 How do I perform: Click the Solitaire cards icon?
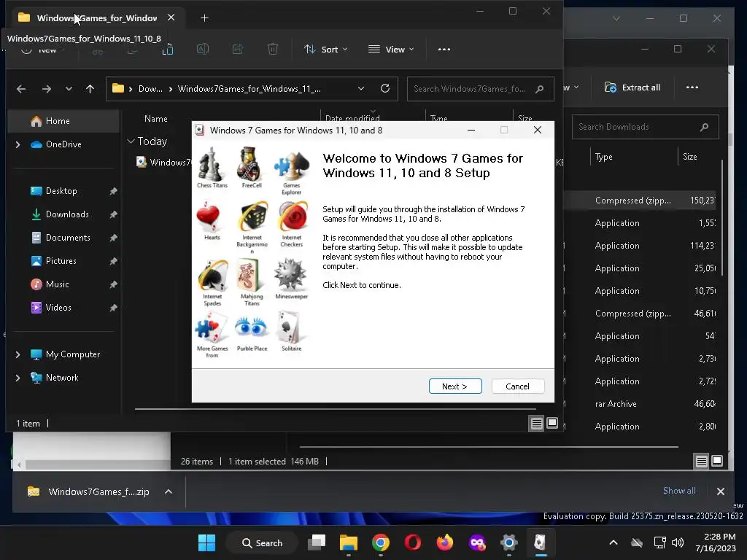pyautogui.click(x=289, y=327)
